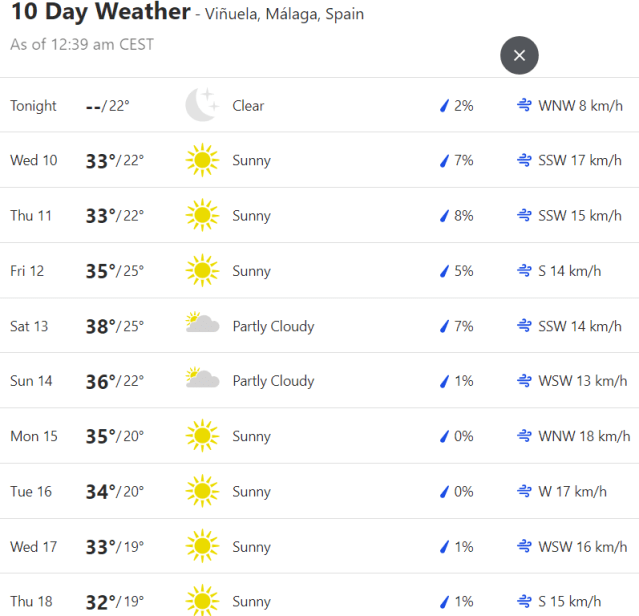Click the Sunny label for Tue 16

pyautogui.click(x=251, y=491)
